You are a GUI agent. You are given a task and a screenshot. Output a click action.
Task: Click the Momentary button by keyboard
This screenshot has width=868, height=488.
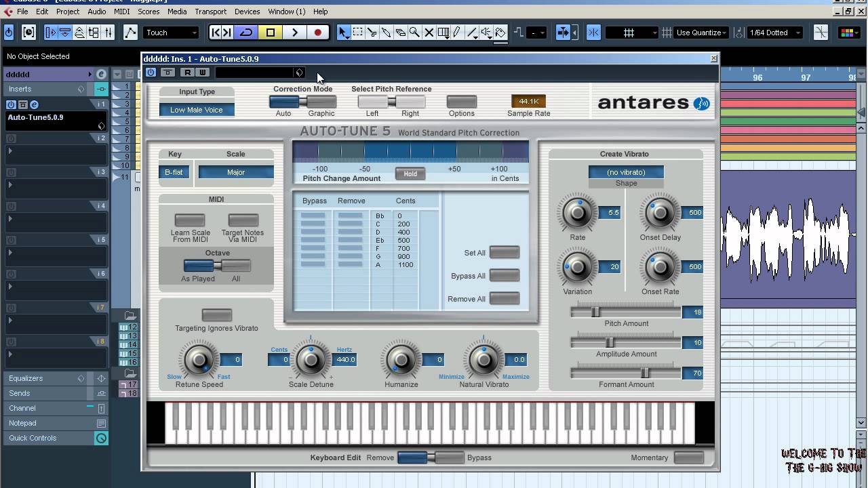point(689,457)
